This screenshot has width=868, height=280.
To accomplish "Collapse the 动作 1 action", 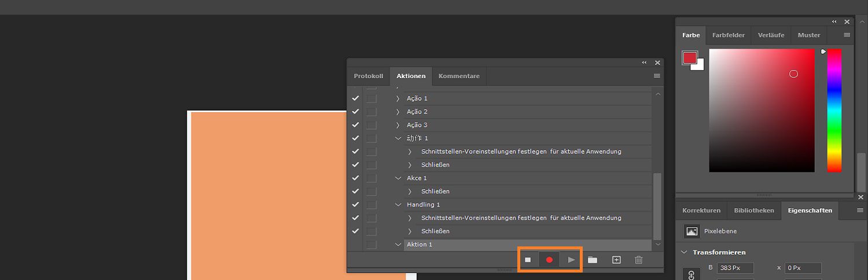I will tap(398, 138).
